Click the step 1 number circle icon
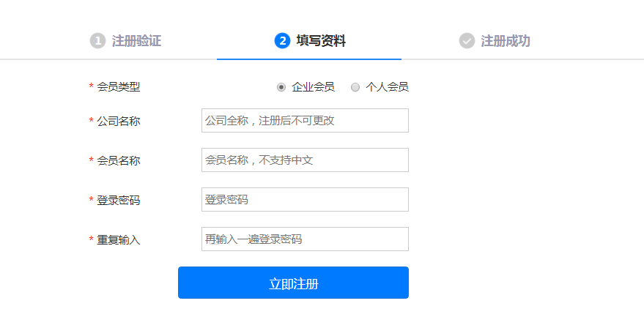The width and height of the screenshot is (644, 328). pyautogui.click(x=97, y=40)
